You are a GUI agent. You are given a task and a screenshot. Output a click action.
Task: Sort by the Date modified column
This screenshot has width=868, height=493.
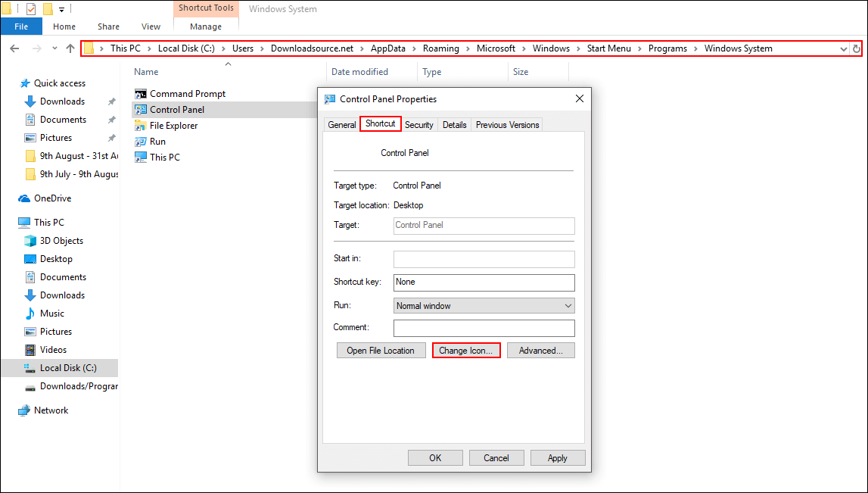pos(359,72)
